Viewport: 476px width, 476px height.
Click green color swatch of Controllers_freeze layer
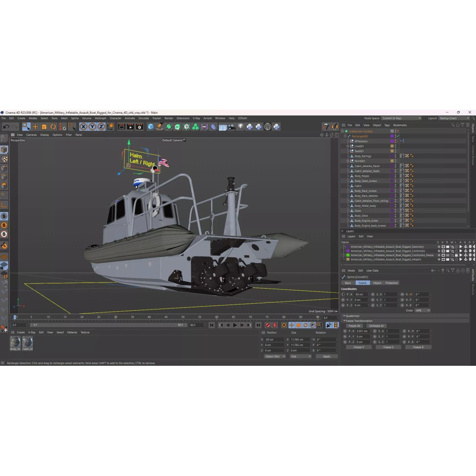click(x=348, y=255)
